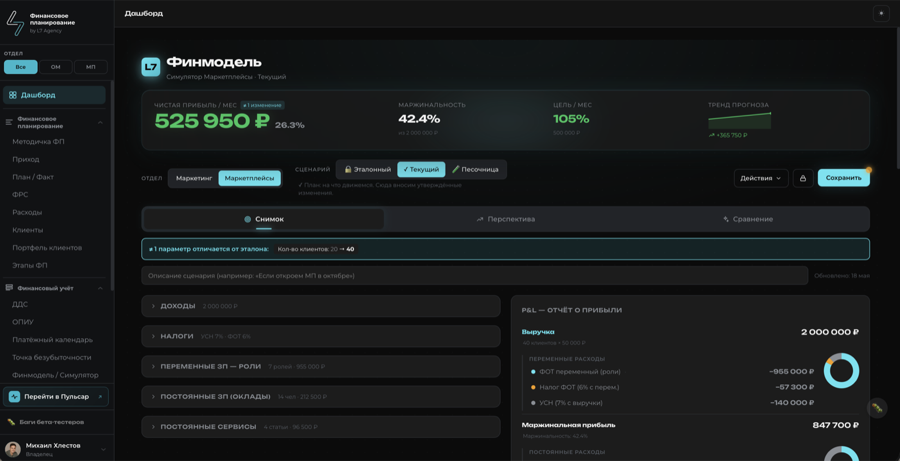Viewport: 900px width, 461px height.
Task: Open Методичка ФП in the sidebar
Action: pos(38,142)
